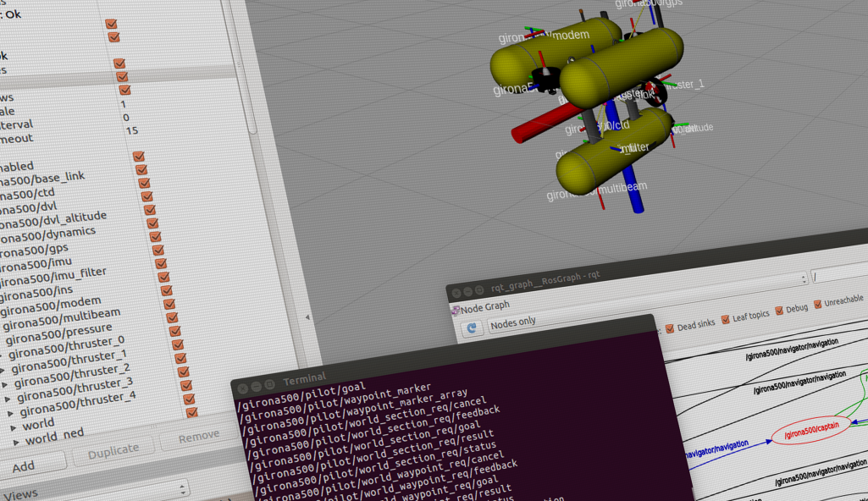Expand the world_ned frame entry
Screen dimensions: 868x501
(17, 441)
